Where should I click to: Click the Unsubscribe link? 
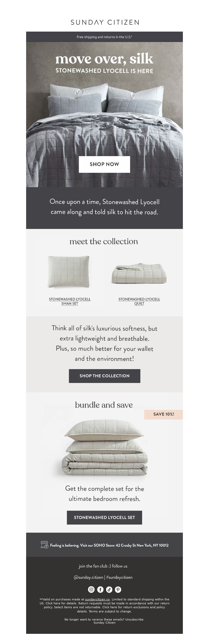[135, 619]
